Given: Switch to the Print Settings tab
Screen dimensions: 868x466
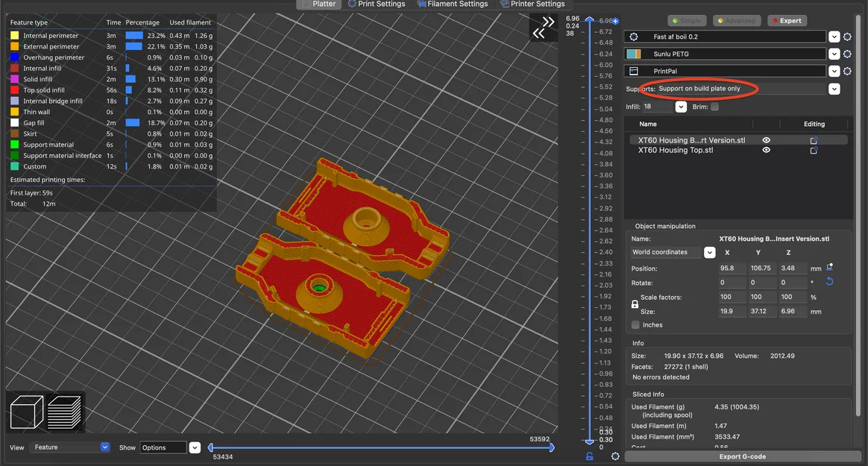Looking at the screenshot, I should click(x=376, y=4).
